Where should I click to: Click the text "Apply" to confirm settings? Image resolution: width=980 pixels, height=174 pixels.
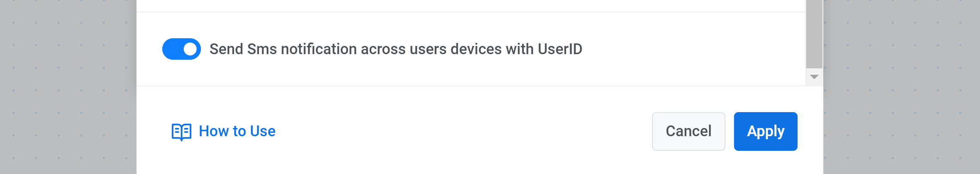765,131
